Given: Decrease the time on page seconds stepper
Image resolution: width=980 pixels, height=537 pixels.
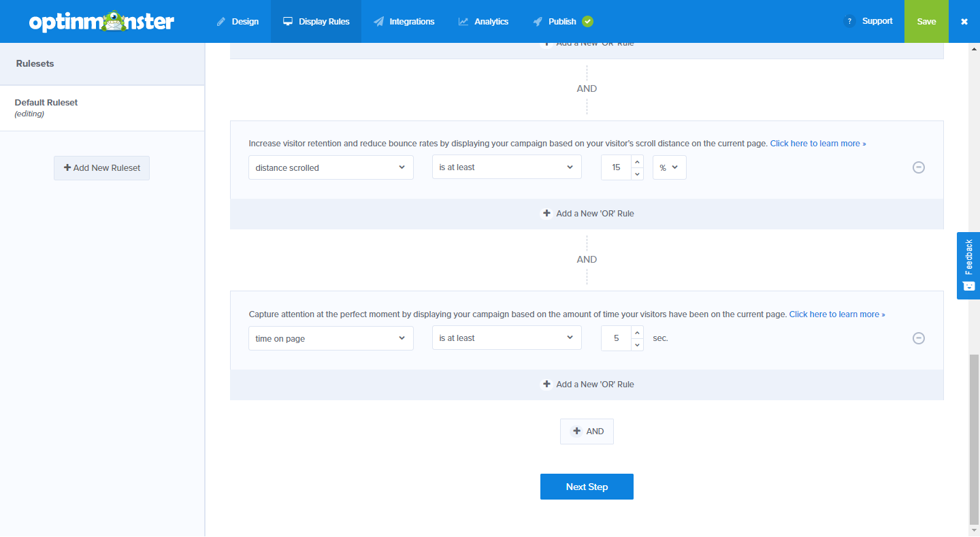Looking at the screenshot, I should 637,344.
